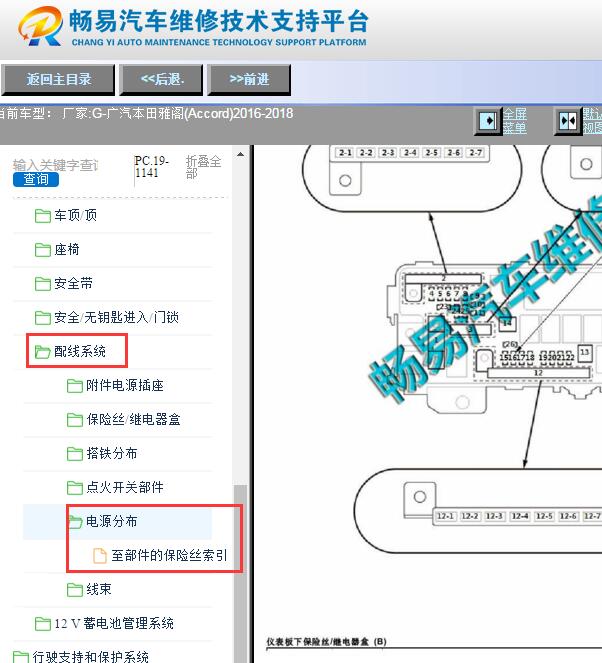Select the 搭铁分布 tree label
This screenshot has width=602, height=663.
pos(112,453)
